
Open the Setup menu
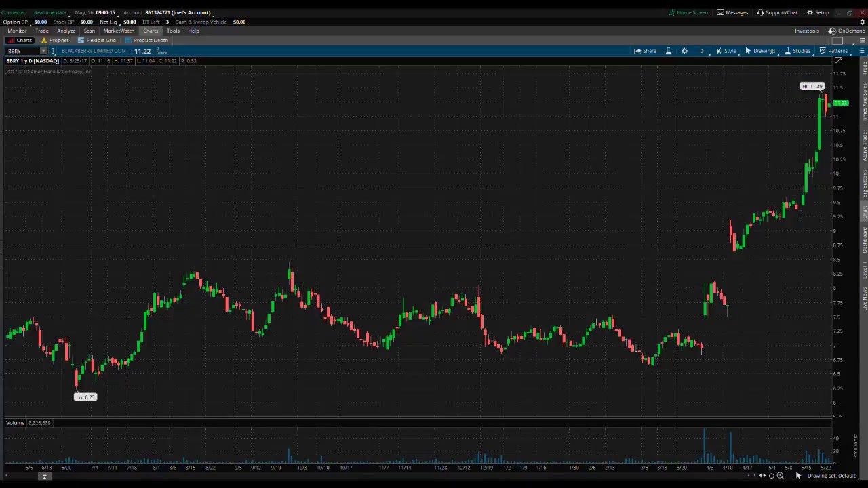[818, 12]
